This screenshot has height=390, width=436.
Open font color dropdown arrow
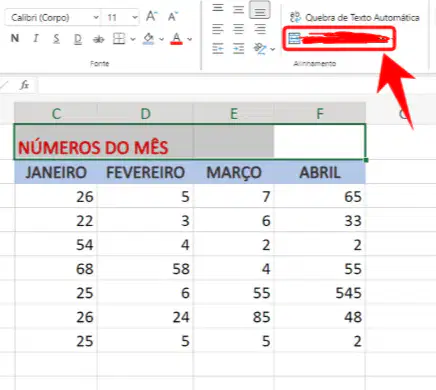[190, 39]
